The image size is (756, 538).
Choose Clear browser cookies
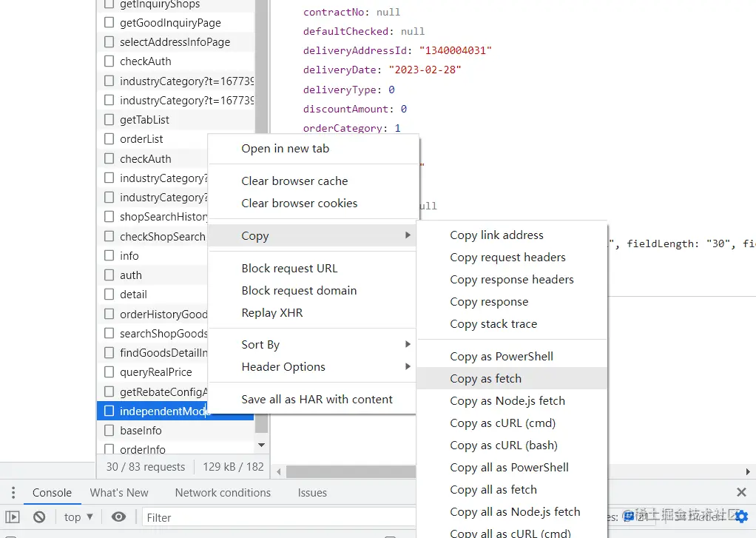click(x=314, y=203)
